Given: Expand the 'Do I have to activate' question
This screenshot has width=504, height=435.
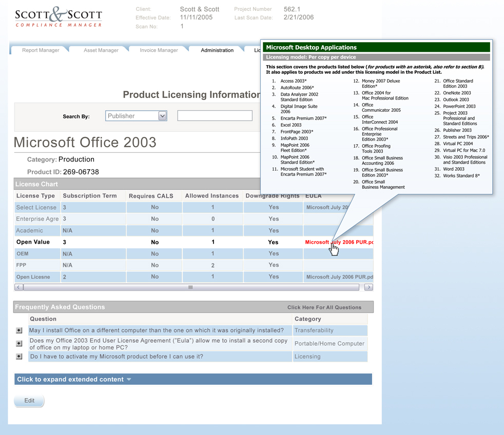Looking at the screenshot, I should [x=20, y=357].
